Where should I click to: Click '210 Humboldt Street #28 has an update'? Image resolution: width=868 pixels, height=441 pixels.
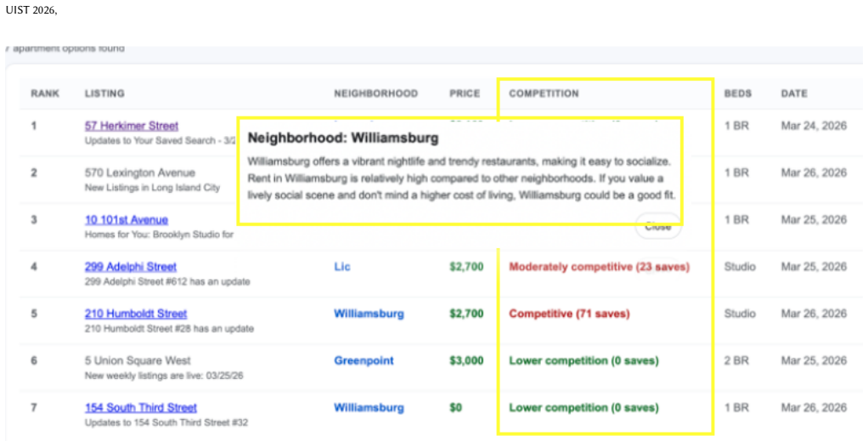tap(169, 329)
